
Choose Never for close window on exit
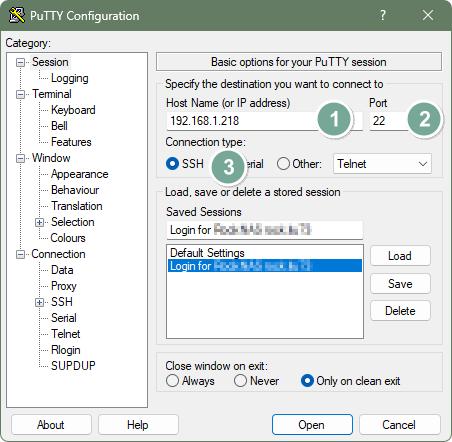tap(240, 381)
